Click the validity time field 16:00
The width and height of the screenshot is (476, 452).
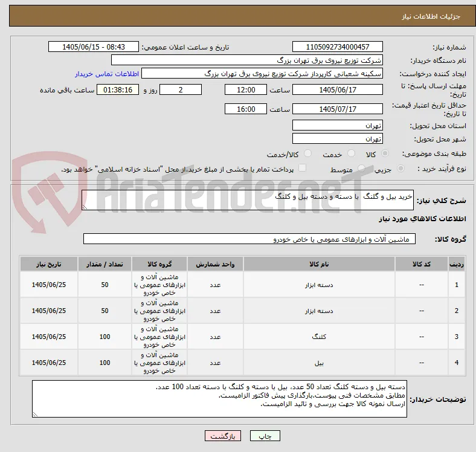point(246,109)
